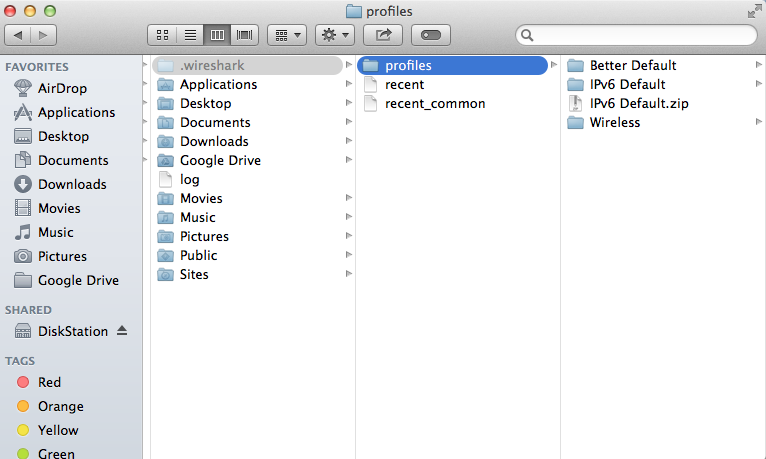Enter full screen with corner arrows
This screenshot has width=766, height=459.
point(755,11)
